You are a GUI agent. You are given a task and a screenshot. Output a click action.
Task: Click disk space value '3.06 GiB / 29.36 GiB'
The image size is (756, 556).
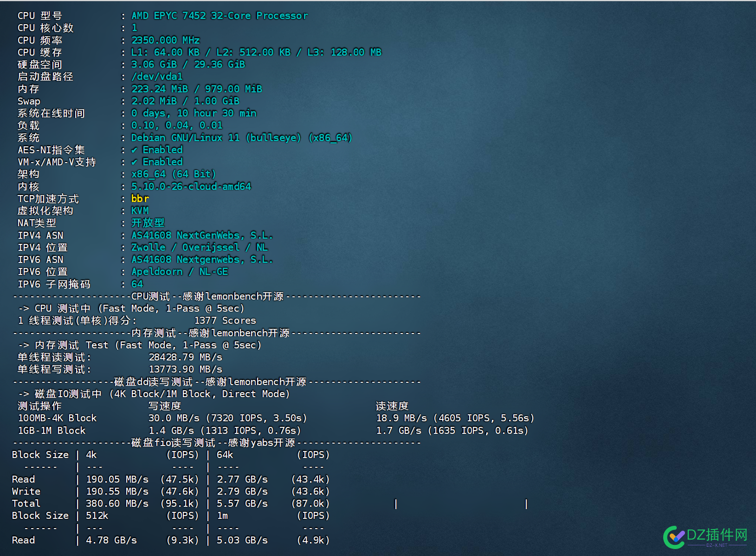click(188, 64)
